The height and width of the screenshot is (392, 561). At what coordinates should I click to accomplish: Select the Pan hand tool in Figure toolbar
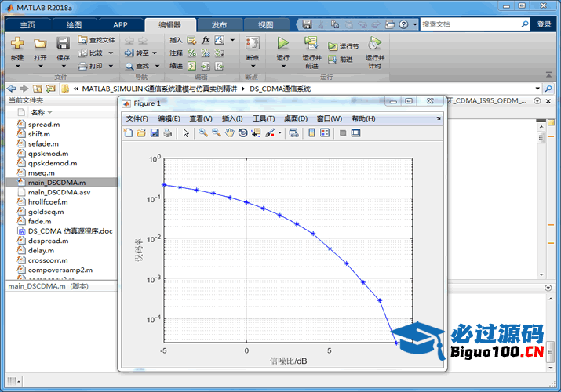tap(229, 133)
